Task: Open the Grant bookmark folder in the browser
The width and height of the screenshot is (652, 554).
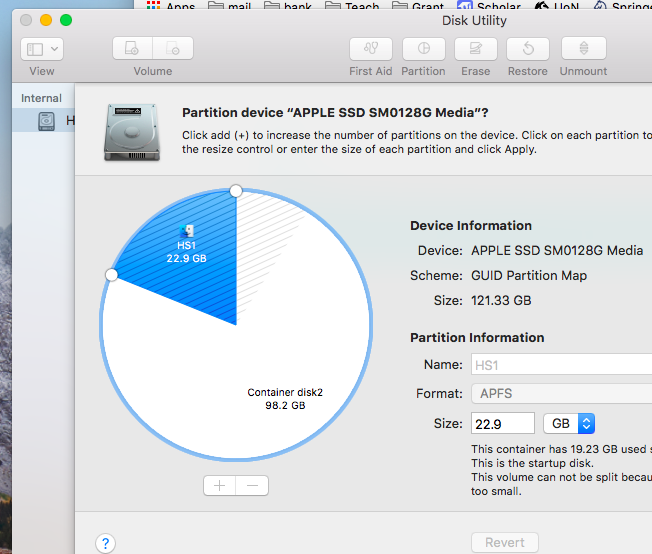Action: 418,6
